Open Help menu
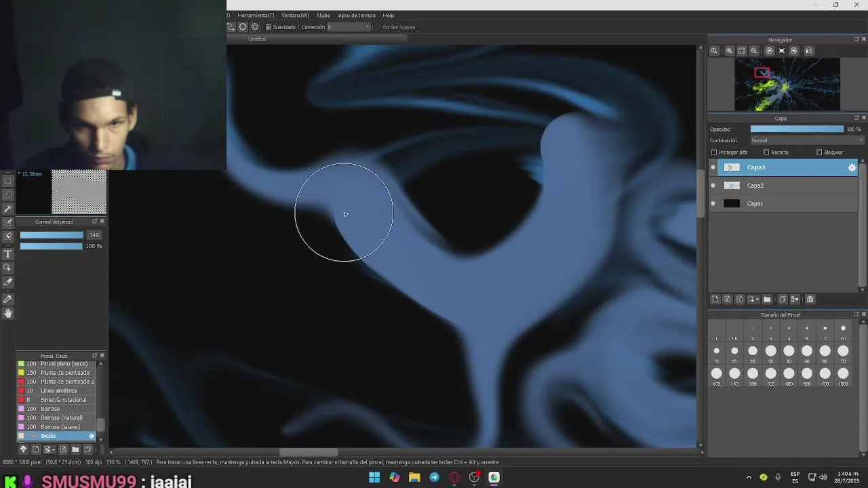Viewport: 868px width, 488px height. point(389,15)
